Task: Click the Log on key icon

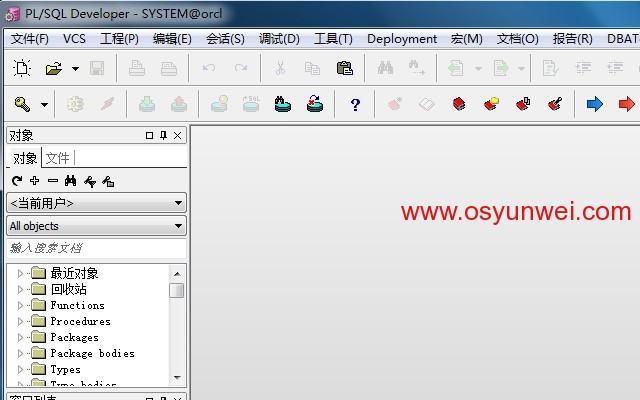Action: [22, 104]
